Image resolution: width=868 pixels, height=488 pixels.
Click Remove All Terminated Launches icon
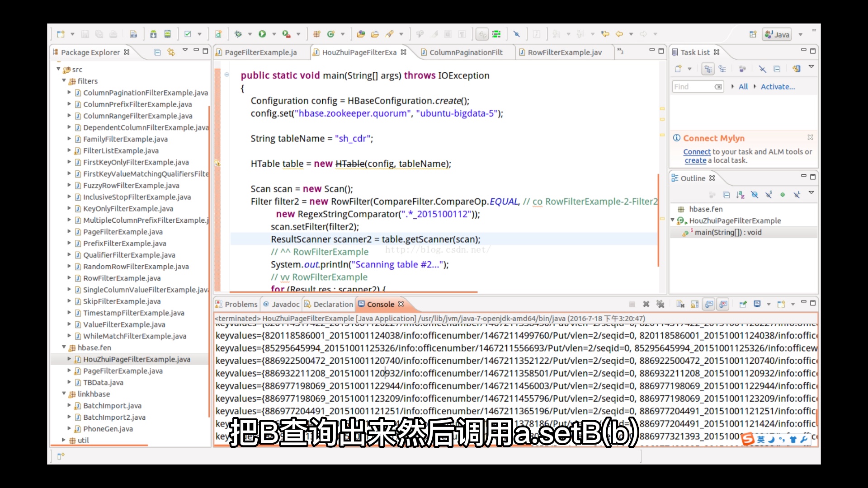pos(660,304)
